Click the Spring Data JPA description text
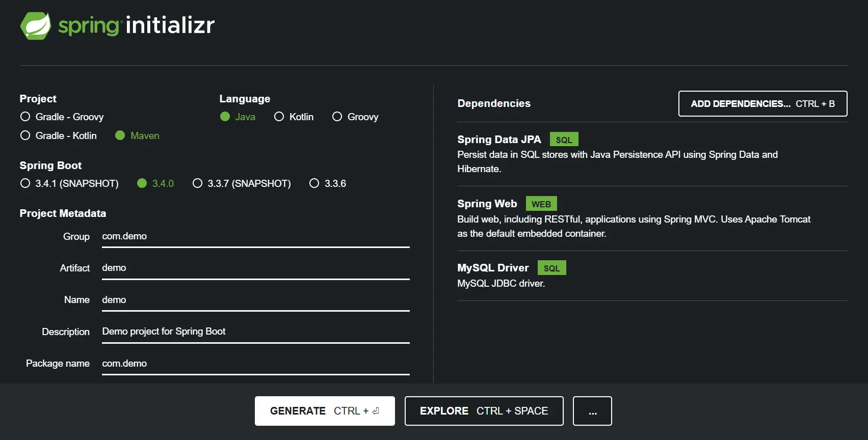Image resolution: width=868 pixels, height=440 pixels. (617, 162)
